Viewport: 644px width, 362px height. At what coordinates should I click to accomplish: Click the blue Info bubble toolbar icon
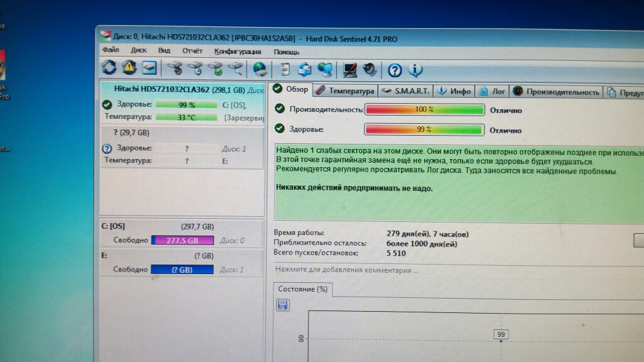point(415,70)
